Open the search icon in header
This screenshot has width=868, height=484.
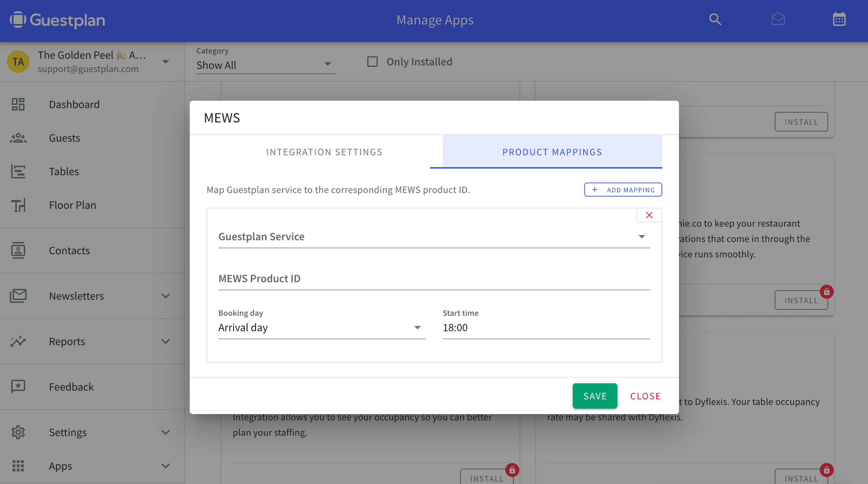pyautogui.click(x=715, y=19)
